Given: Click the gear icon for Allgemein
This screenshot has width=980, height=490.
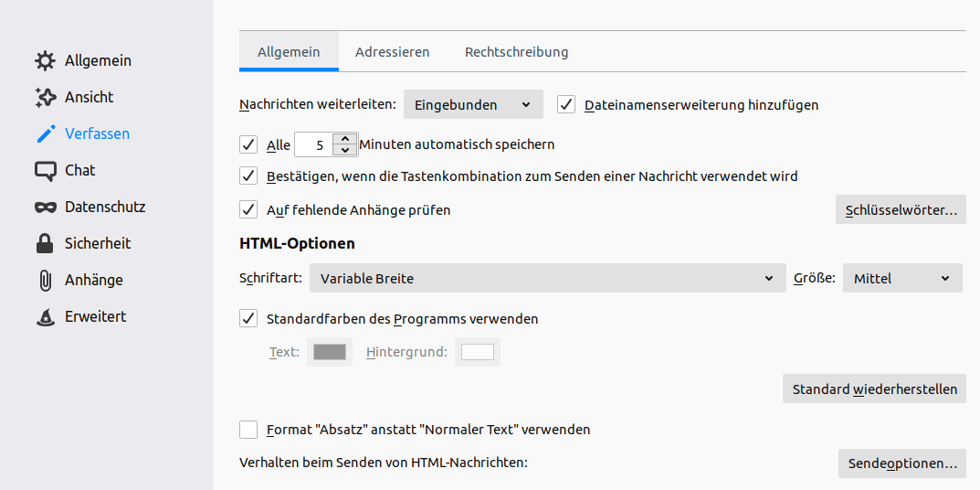Looking at the screenshot, I should (45, 61).
